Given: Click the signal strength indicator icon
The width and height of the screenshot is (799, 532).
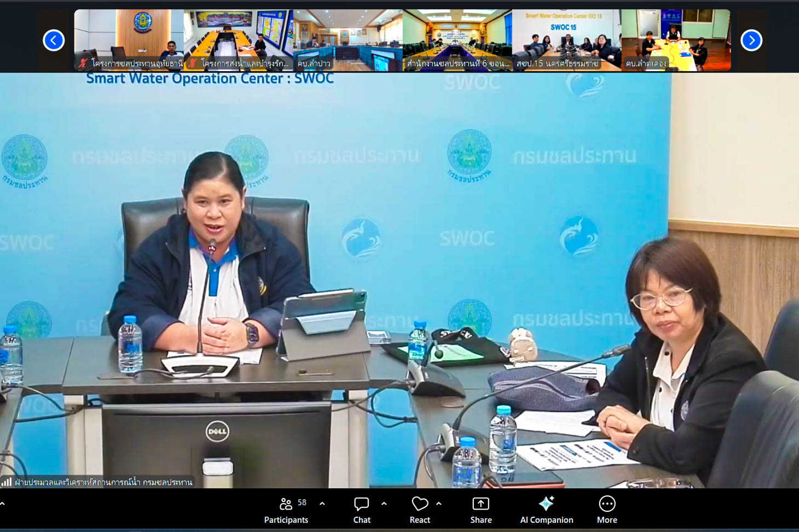Looking at the screenshot, I should pyautogui.click(x=7, y=482).
